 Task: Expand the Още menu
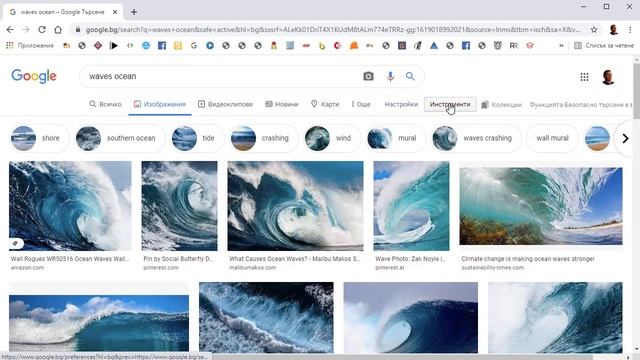click(361, 104)
